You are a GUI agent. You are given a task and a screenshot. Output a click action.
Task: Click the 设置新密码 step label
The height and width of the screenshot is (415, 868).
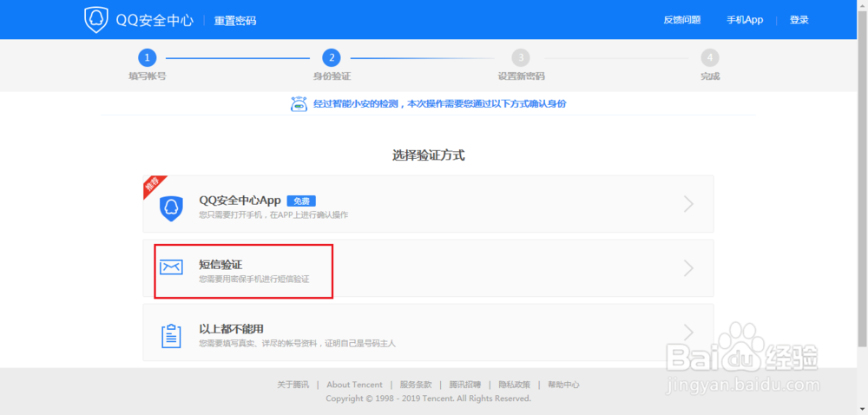(x=521, y=76)
